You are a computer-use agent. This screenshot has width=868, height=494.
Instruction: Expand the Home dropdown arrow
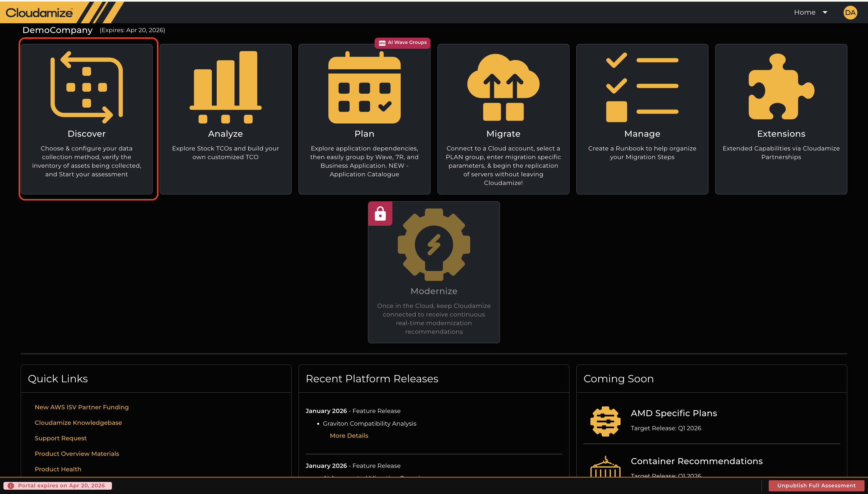click(825, 13)
